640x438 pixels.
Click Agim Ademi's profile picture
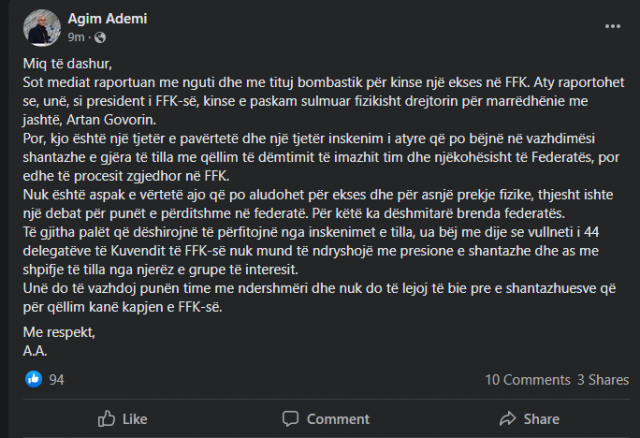coord(41,26)
